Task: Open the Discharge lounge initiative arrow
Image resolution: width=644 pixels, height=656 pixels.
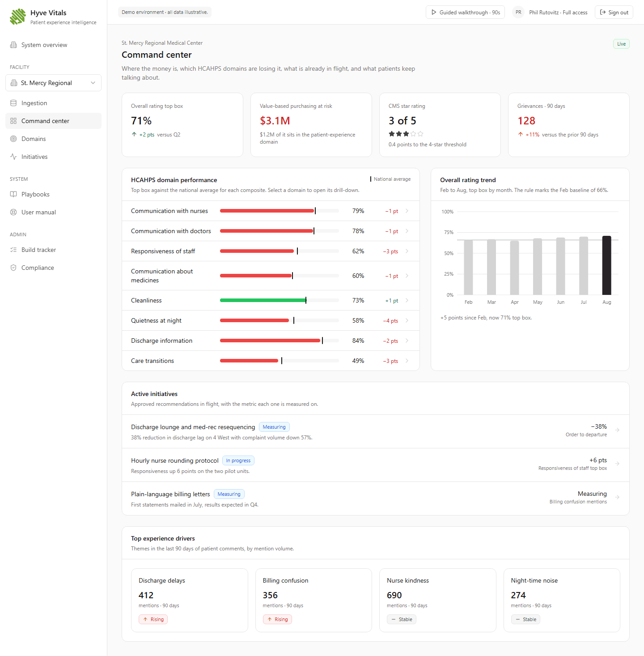Action: tap(617, 430)
